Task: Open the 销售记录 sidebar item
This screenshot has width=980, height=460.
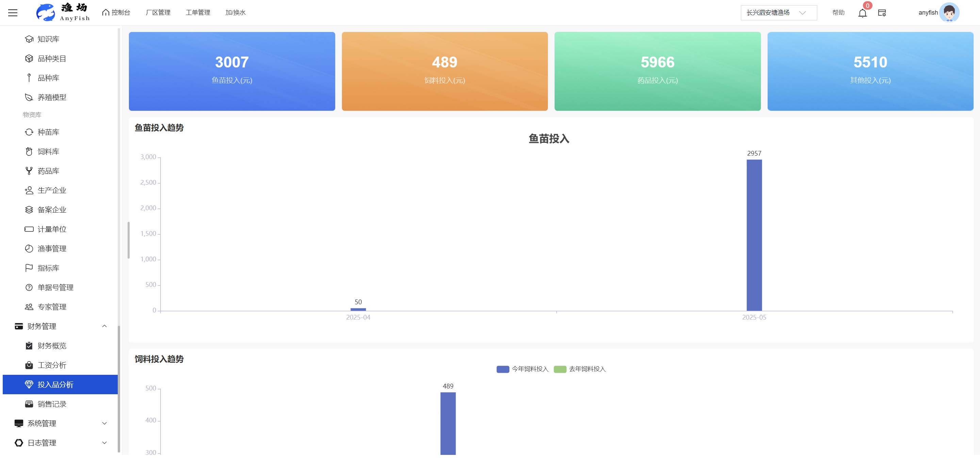Action: click(52, 404)
